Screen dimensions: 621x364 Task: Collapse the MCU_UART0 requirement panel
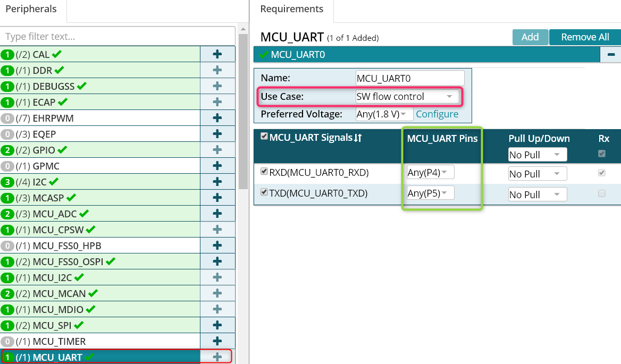click(611, 55)
